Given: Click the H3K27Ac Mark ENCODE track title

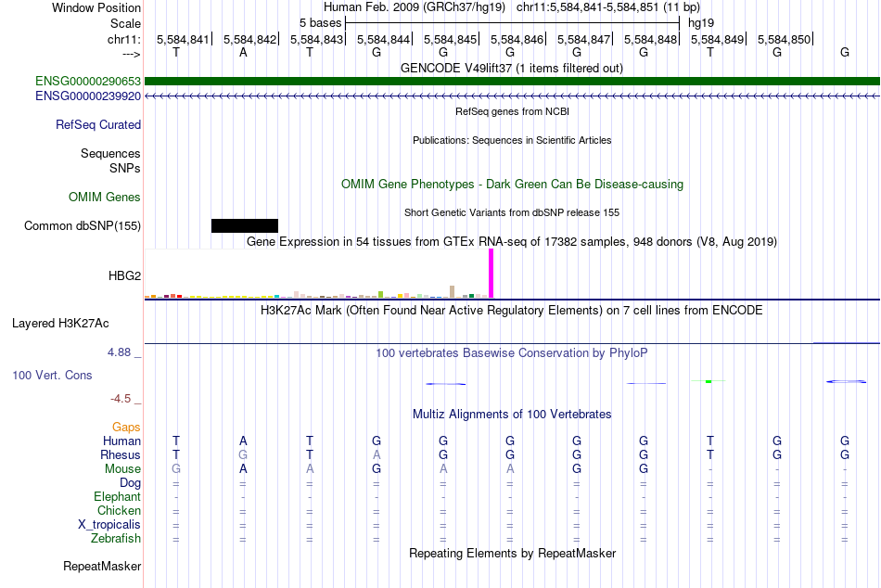Looking at the screenshot, I should 512,311.
